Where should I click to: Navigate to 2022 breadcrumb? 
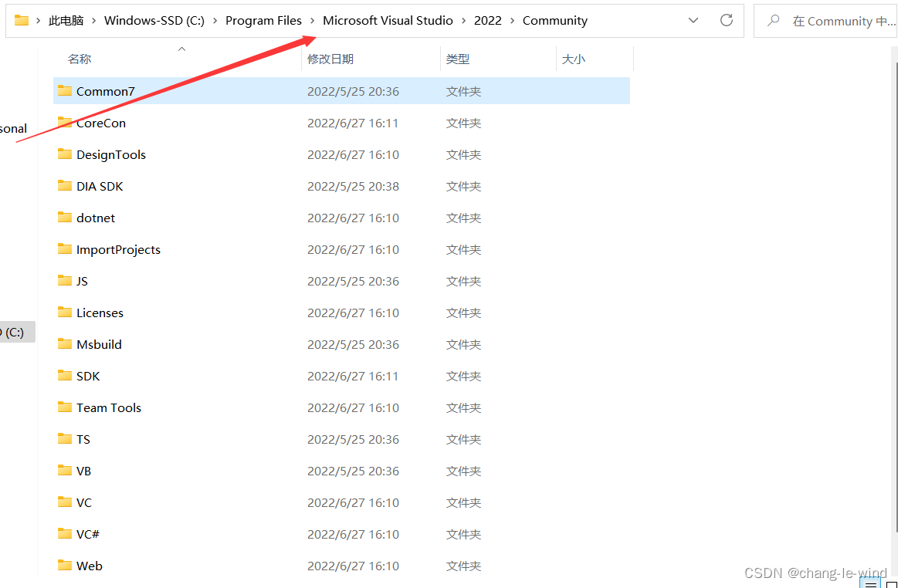[x=488, y=21]
